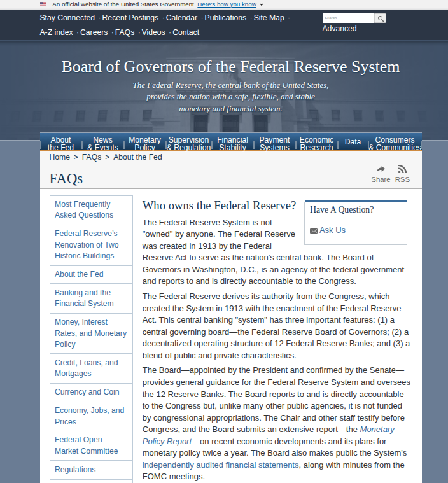Click the 'Have A Question?' heading
This screenshot has width=448, height=483.
pos(342,210)
